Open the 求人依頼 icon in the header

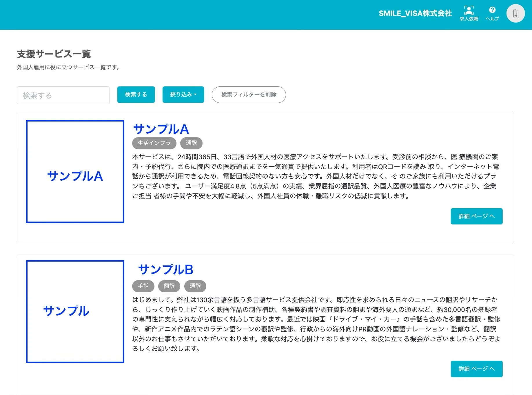(469, 12)
